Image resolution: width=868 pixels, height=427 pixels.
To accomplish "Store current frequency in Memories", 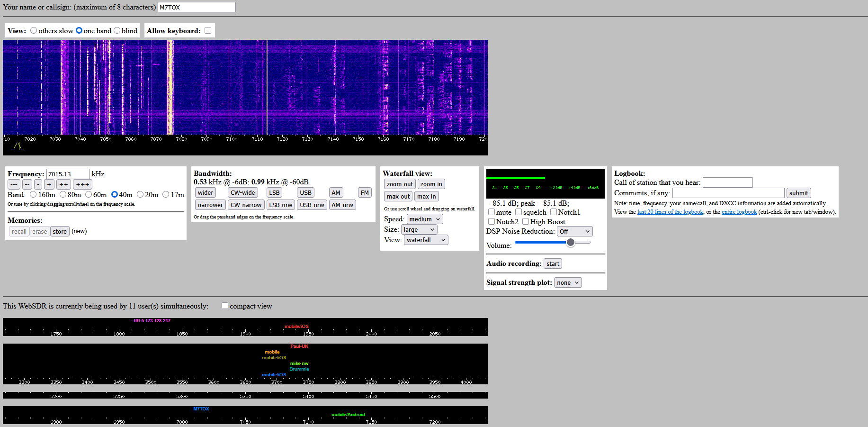I will pyautogui.click(x=60, y=231).
